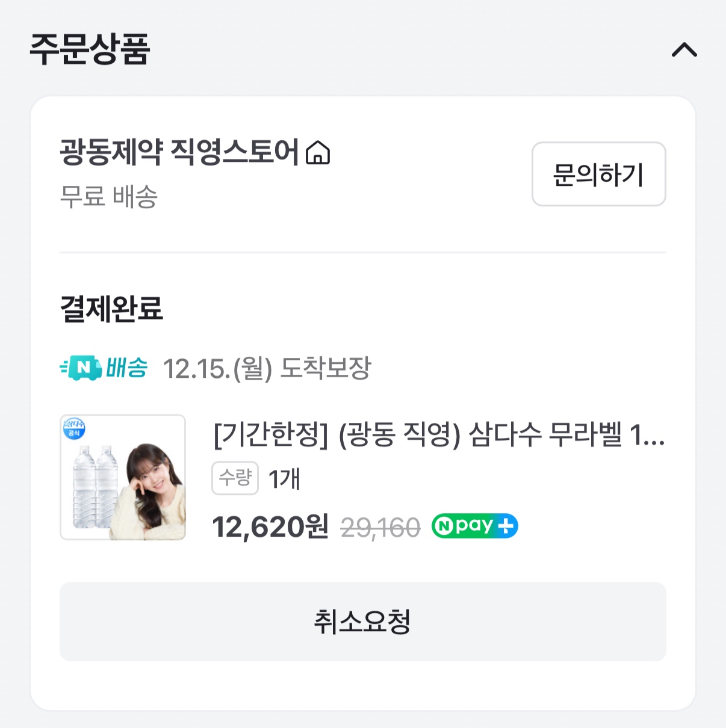Click the 삼다수 공식 badge on thumbnail

click(x=75, y=428)
